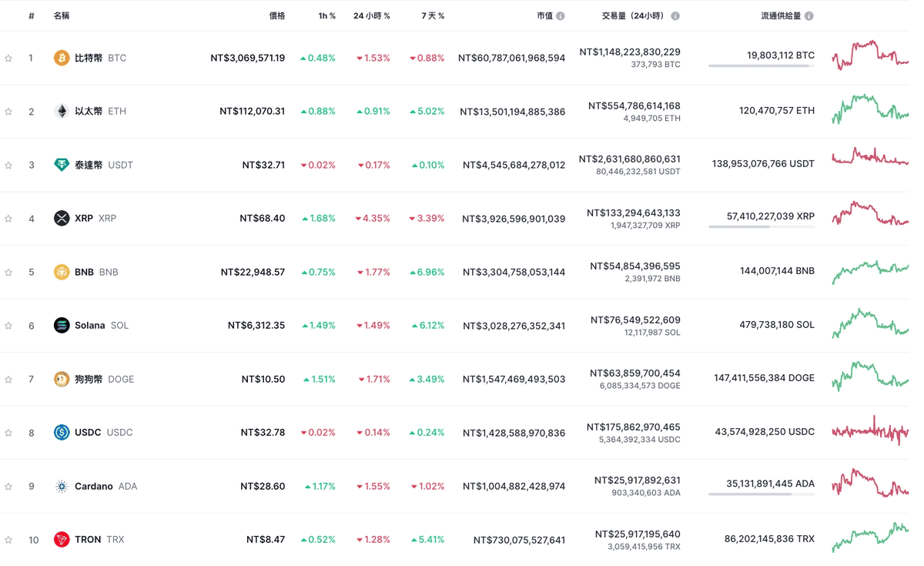Sort by the 7 天 % column header

433,16
